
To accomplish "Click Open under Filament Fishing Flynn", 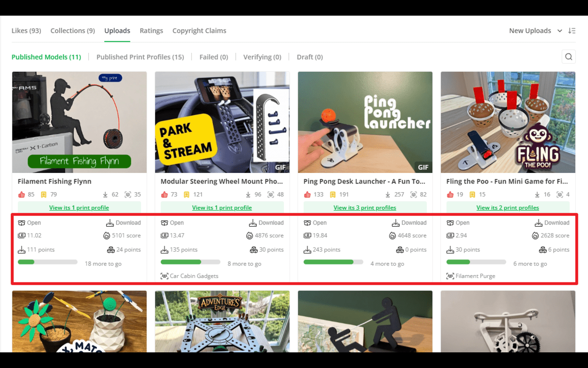I will coord(29,223).
